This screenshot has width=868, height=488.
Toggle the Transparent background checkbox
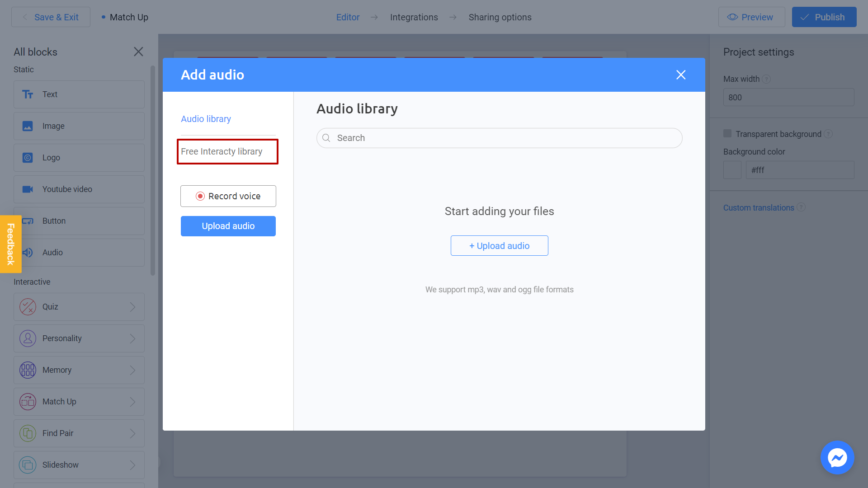[727, 133]
